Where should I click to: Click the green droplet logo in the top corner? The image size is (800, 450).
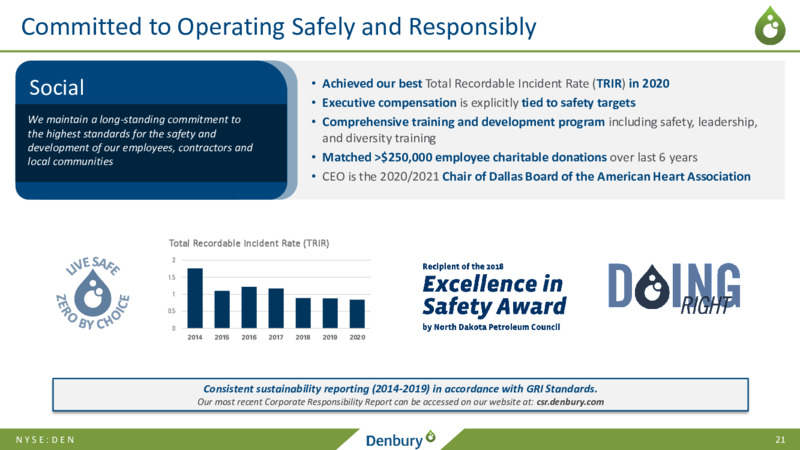coord(770,26)
